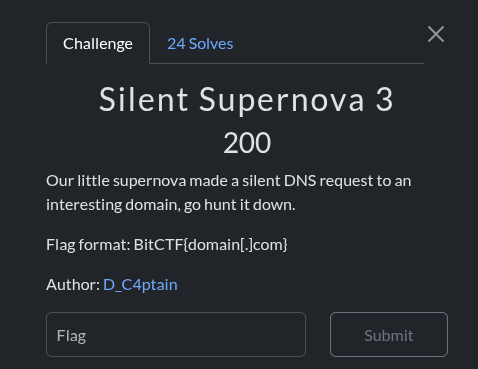Dismiss the modal using the top-right cross
This screenshot has width=478, height=369.
436,34
